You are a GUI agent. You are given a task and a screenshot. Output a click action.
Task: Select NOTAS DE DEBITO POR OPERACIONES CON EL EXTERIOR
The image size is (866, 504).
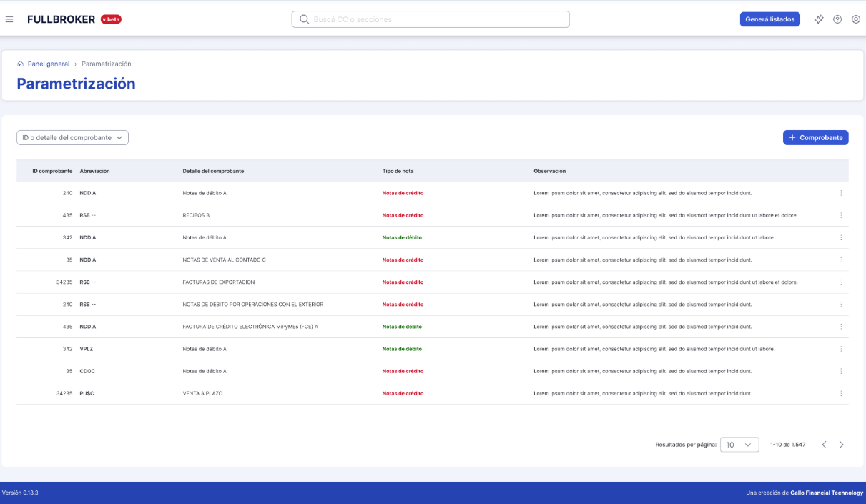pyautogui.click(x=252, y=304)
